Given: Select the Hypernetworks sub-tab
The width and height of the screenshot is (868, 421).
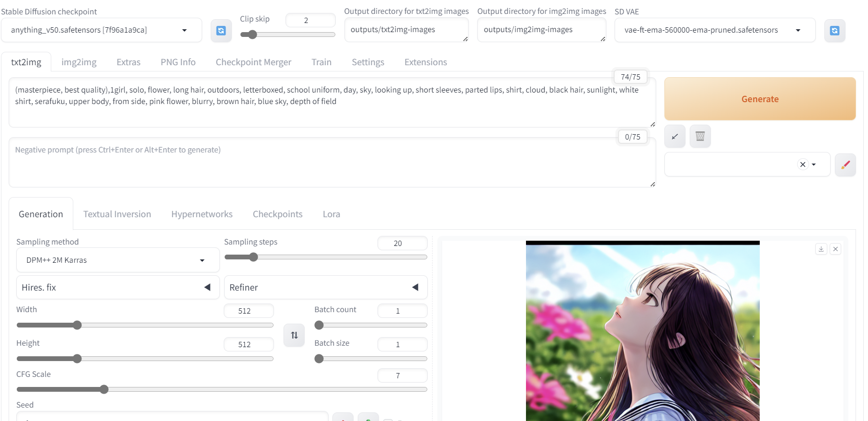Looking at the screenshot, I should pos(202,214).
